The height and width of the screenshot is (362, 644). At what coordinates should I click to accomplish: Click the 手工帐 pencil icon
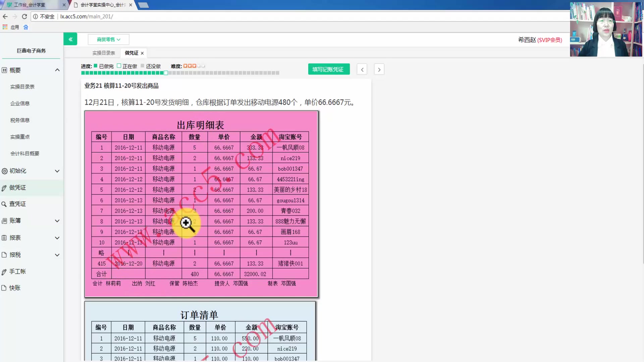[x=4, y=272]
